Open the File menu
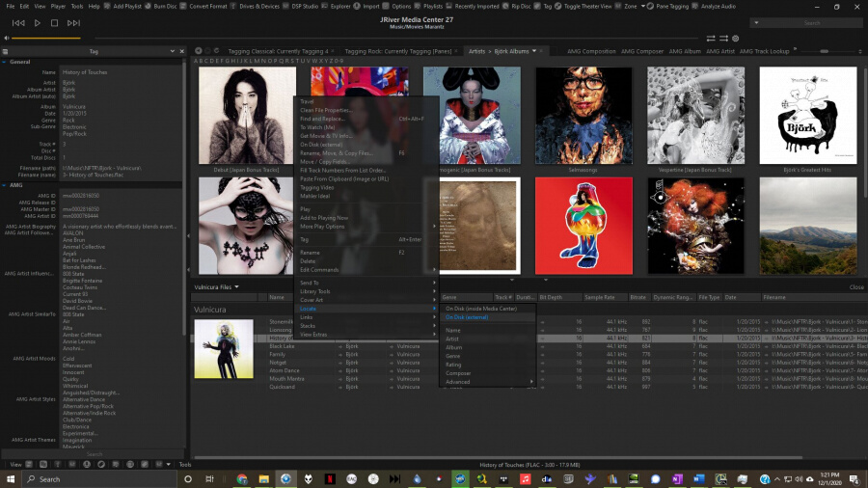This screenshot has height=488, width=868. [x=10, y=6]
